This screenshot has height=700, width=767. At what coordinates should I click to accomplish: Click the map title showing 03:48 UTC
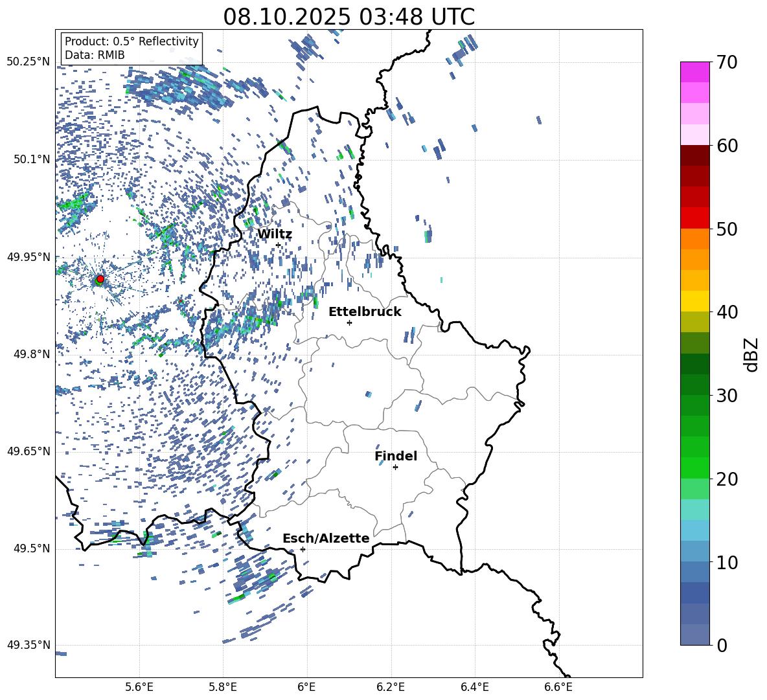pos(349,17)
